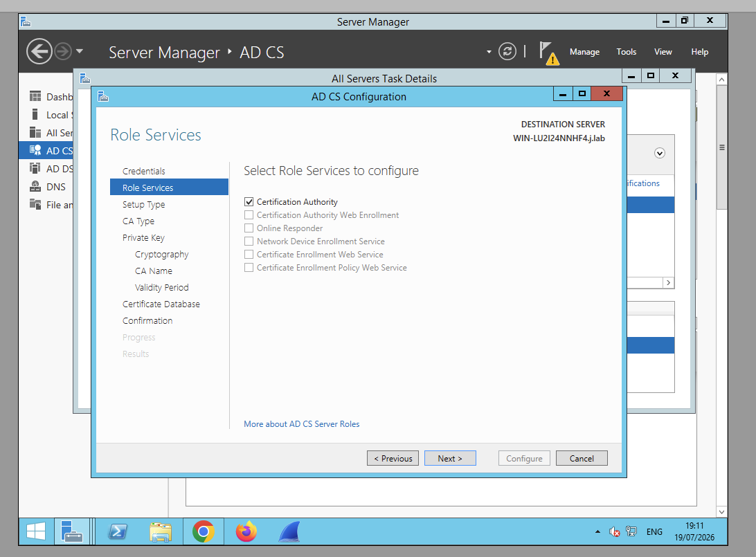Open the Windows Start button

point(36,531)
